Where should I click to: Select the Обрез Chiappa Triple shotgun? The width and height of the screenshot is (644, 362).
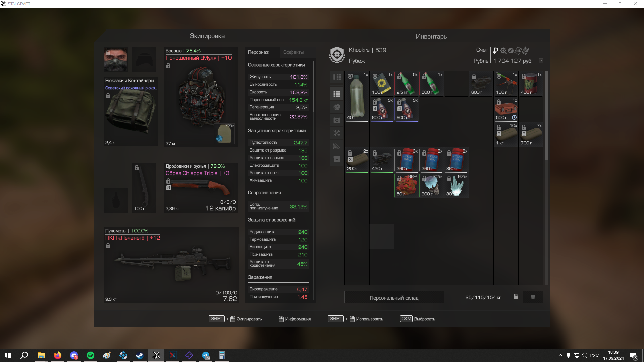tap(201, 187)
